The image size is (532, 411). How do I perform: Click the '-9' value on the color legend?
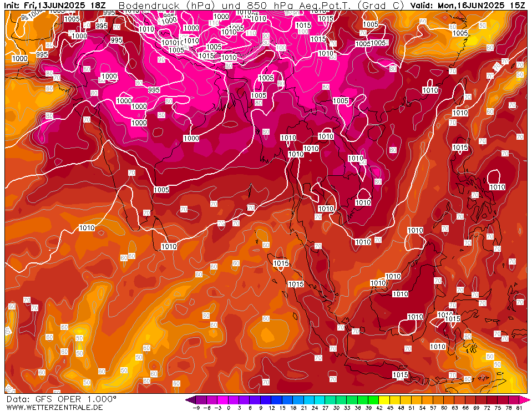tap(196, 408)
